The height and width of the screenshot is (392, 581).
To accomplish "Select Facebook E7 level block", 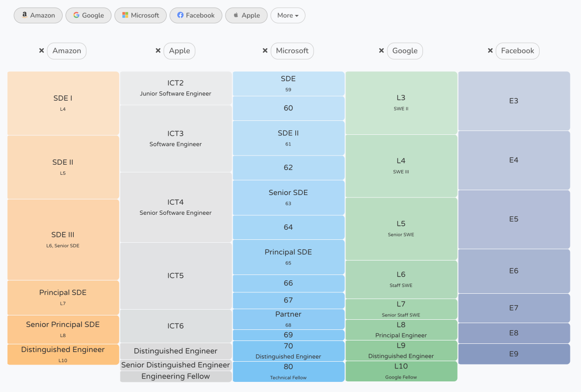I will [514, 308].
